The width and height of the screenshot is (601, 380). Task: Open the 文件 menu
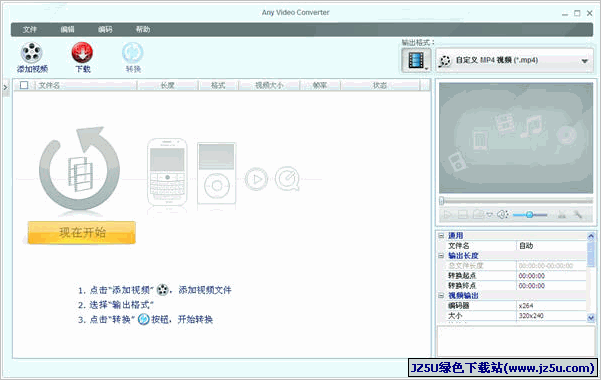tap(30, 30)
